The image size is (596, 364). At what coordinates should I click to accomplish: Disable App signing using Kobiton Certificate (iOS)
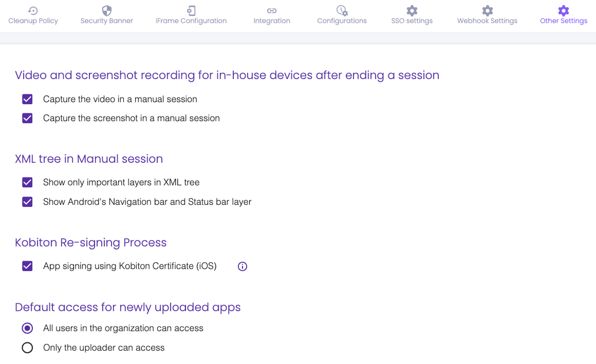(x=27, y=266)
